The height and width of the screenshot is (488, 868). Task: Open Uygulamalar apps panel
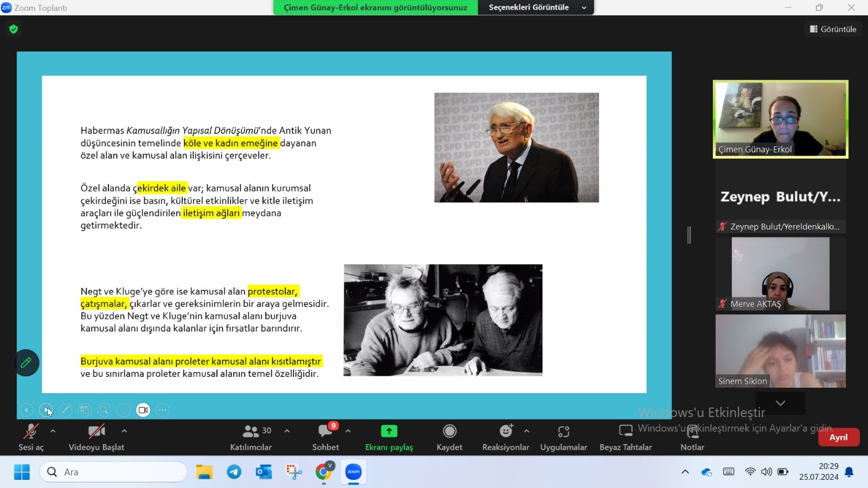tap(564, 437)
